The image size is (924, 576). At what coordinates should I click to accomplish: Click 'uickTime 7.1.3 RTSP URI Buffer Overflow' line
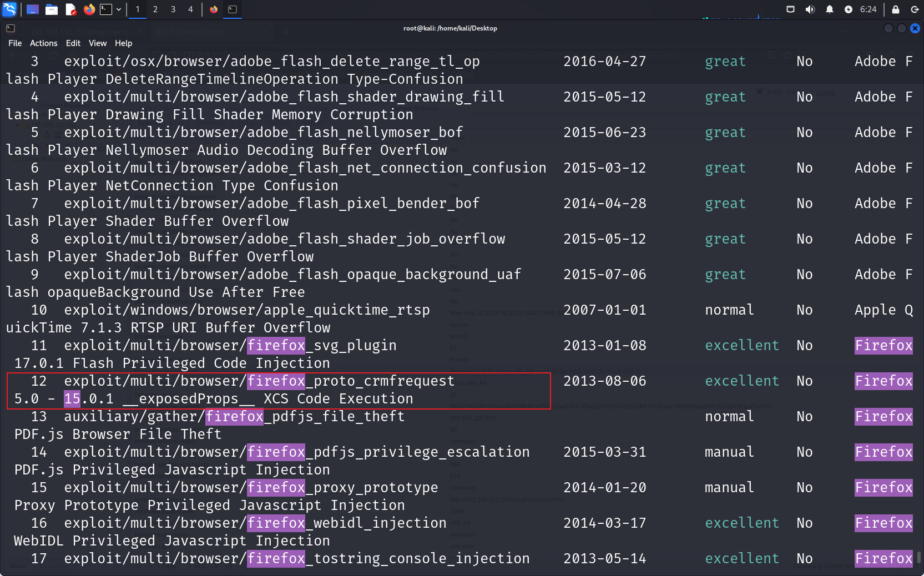click(x=168, y=327)
